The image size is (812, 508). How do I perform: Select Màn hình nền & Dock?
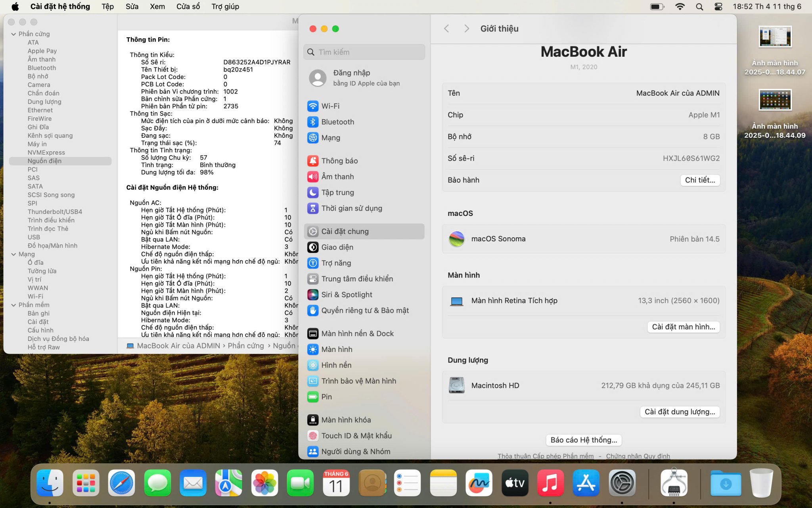(364, 334)
